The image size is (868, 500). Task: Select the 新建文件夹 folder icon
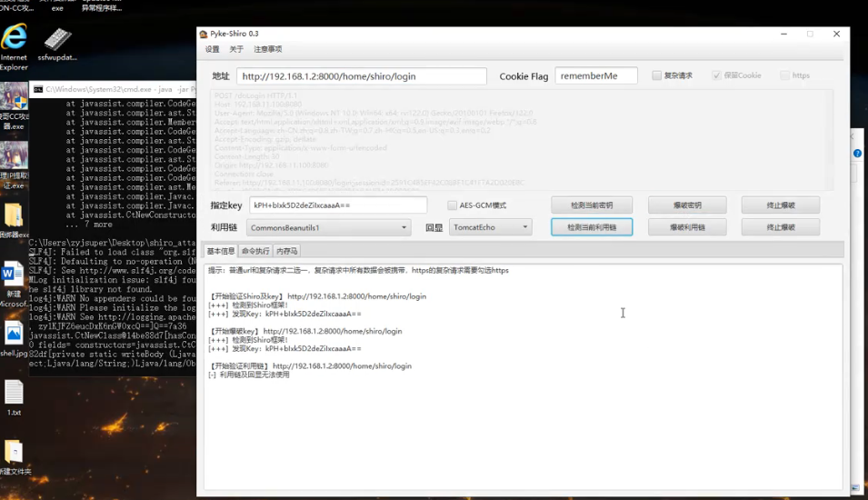point(15,457)
